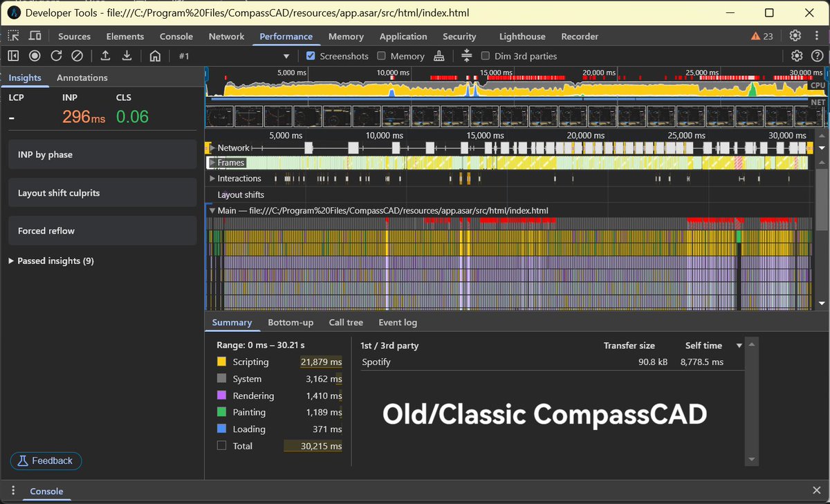Switch to the Event log tab

click(398, 322)
